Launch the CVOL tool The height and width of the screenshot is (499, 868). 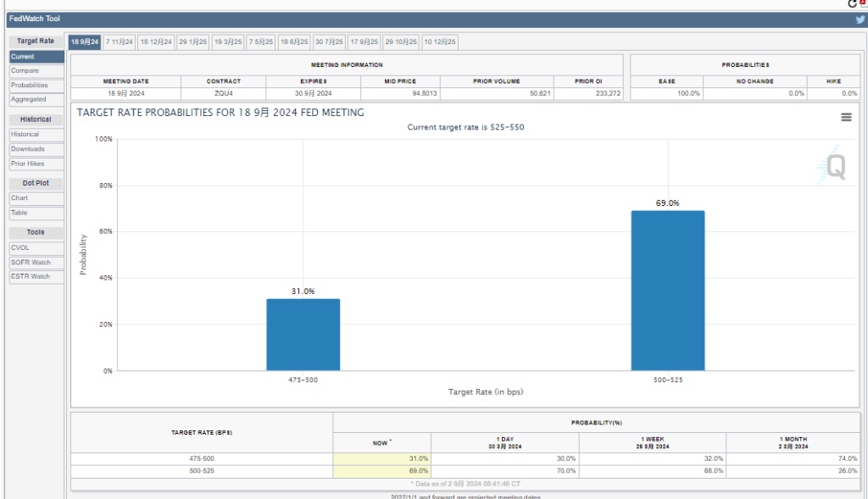tap(36, 248)
